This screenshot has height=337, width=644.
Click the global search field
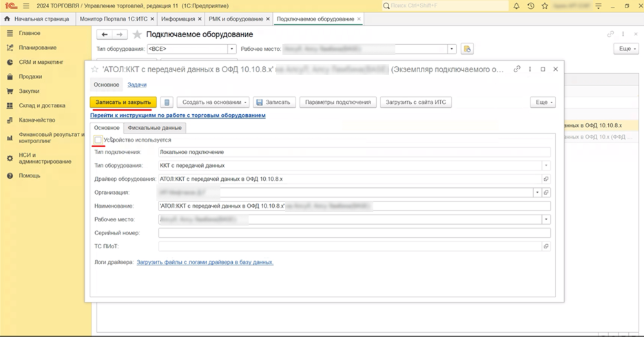pos(445,6)
